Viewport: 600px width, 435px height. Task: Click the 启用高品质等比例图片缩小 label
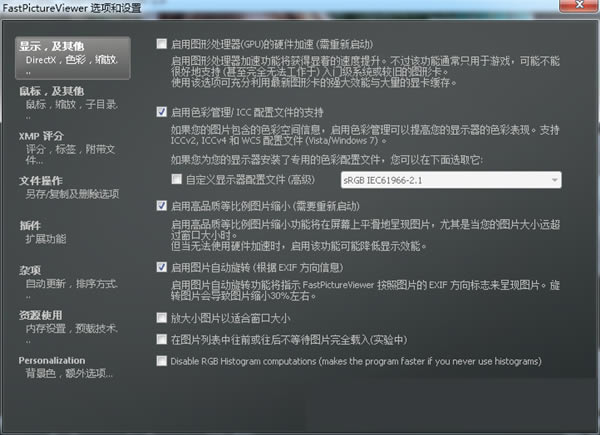click(265, 206)
